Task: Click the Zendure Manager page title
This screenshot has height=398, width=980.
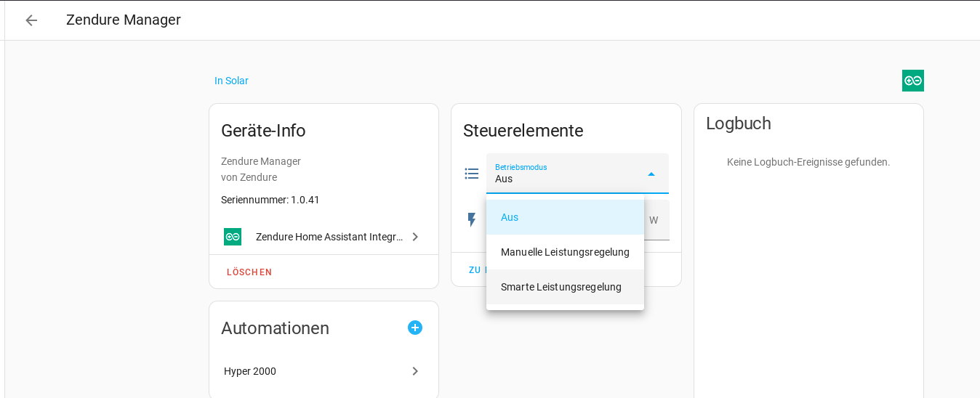Action: (124, 20)
